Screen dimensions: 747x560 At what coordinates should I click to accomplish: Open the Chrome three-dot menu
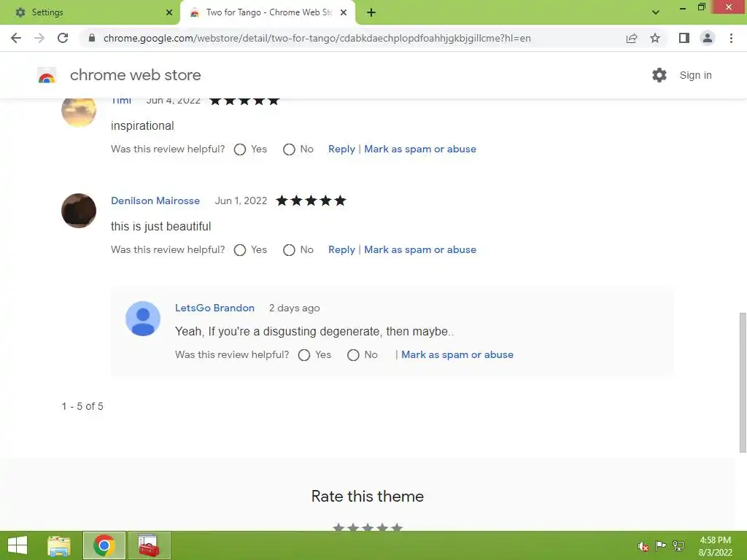731,38
